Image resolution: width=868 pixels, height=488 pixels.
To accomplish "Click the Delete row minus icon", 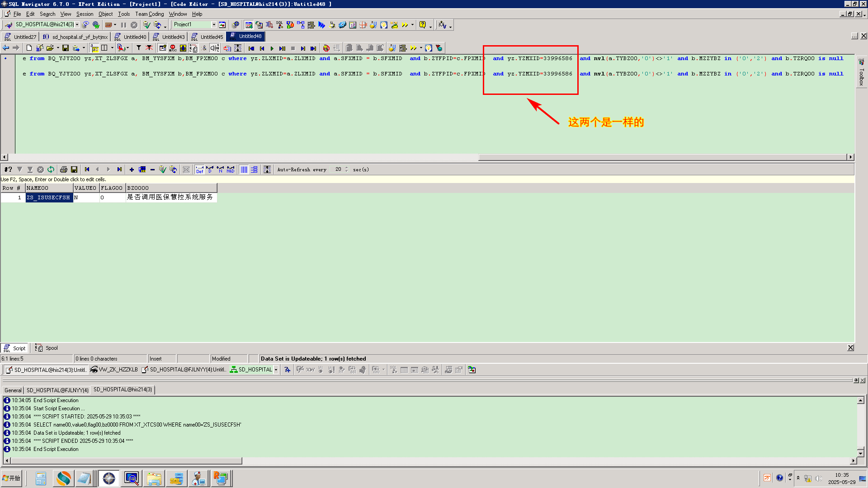I will pyautogui.click(x=153, y=170).
